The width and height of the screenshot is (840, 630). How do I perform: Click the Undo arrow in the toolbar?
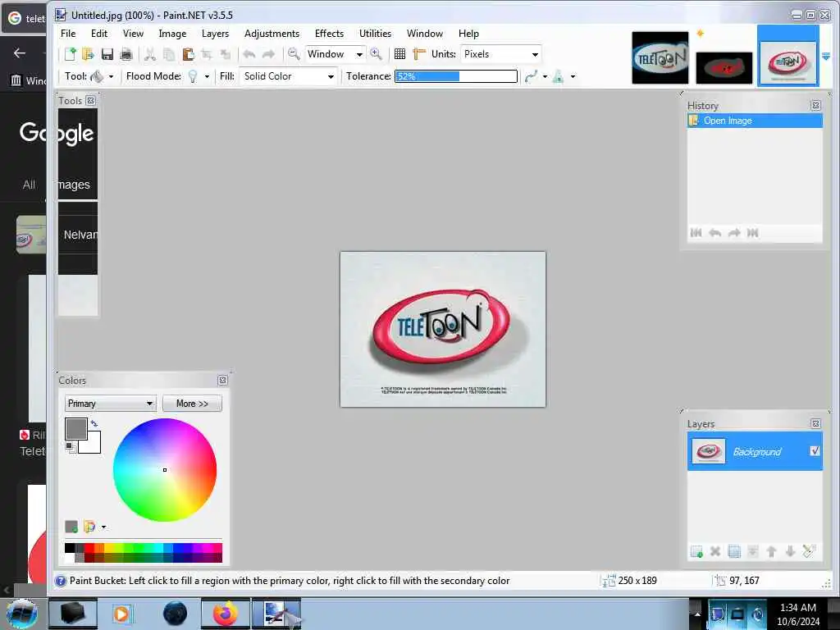249,54
